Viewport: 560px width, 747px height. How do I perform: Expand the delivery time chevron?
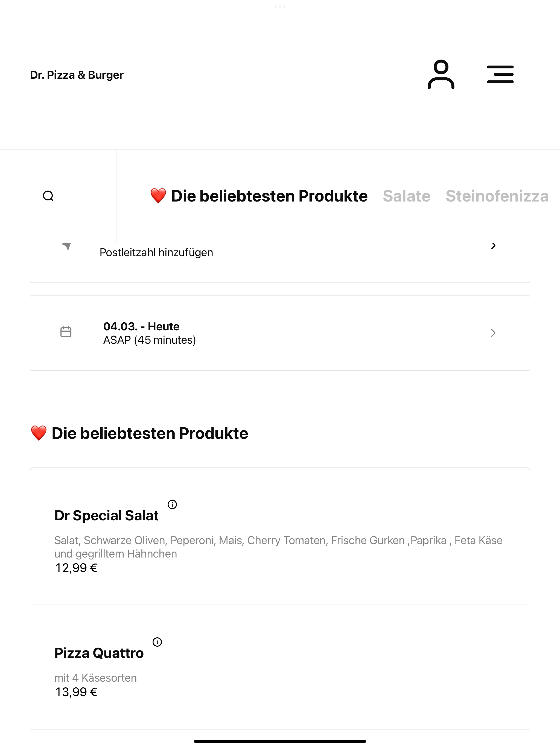click(x=493, y=333)
